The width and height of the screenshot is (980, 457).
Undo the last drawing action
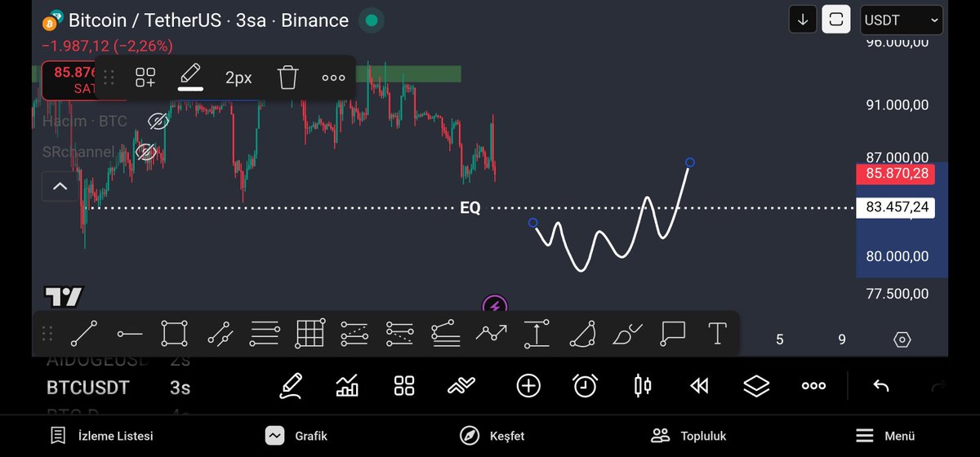[880, 386]
